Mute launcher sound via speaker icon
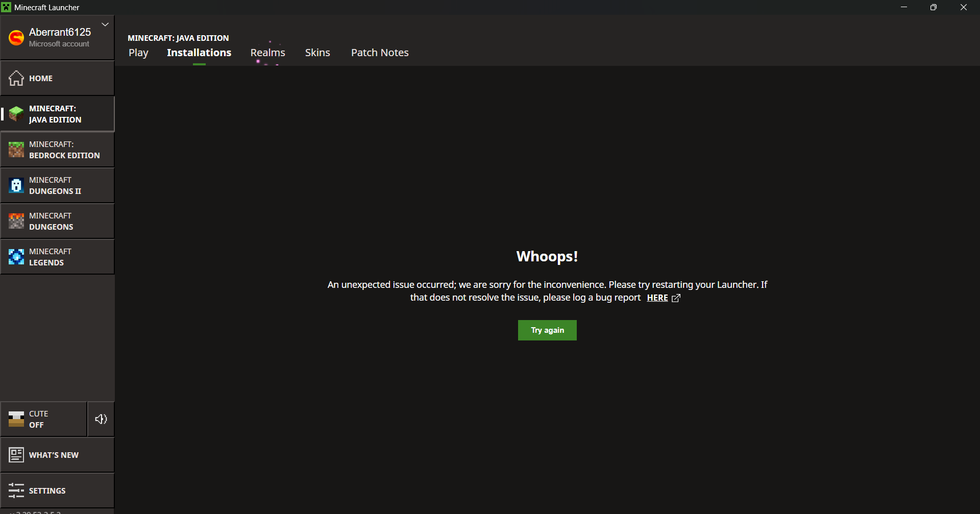Viewport: 980px width, 514px height. tap(101, 419)
